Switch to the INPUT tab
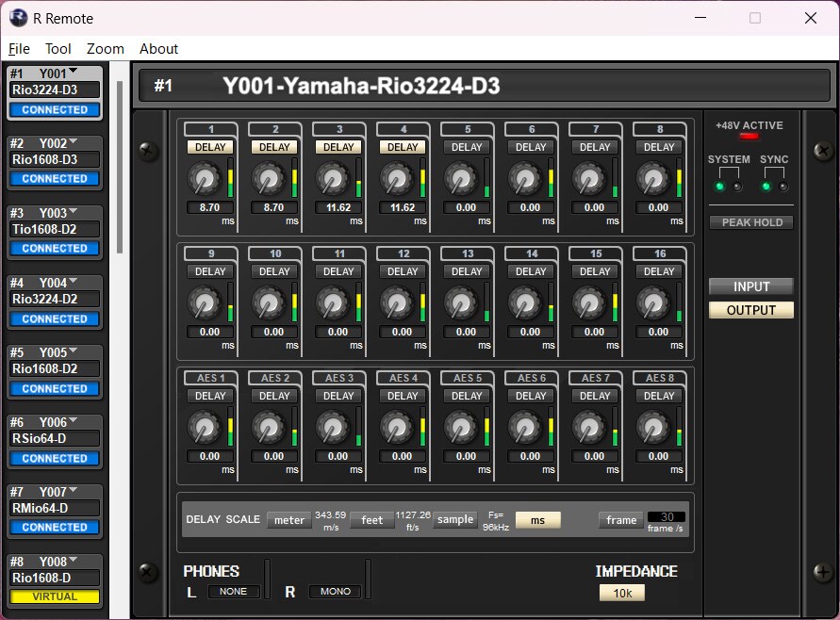 750,286
